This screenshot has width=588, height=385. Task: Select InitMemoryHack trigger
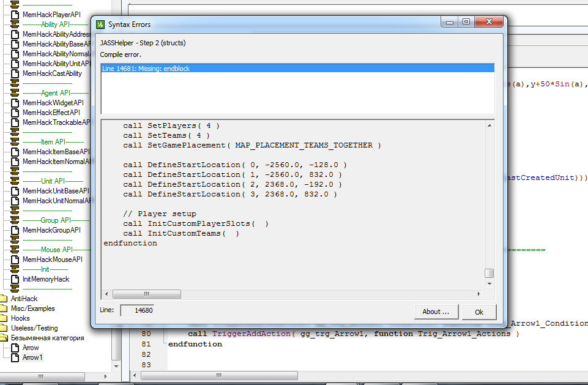click(x=46, y=279)
